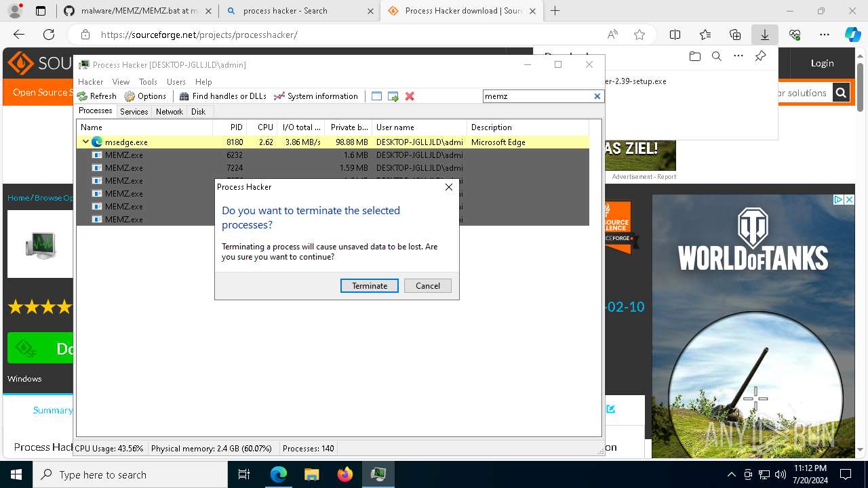Switch to malware/MEMZ GitHub tab
The width and height of the screenshot is (868, 488).
click(138, 11)
